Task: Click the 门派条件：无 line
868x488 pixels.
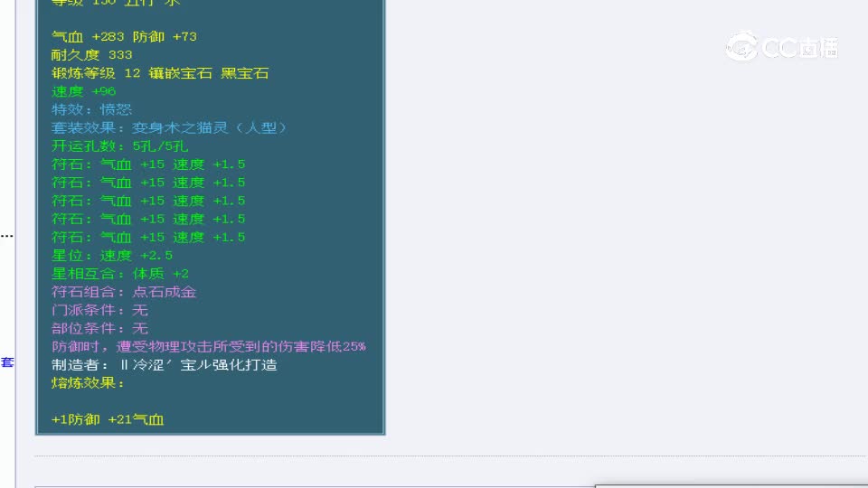Action: tap(99, 310)
